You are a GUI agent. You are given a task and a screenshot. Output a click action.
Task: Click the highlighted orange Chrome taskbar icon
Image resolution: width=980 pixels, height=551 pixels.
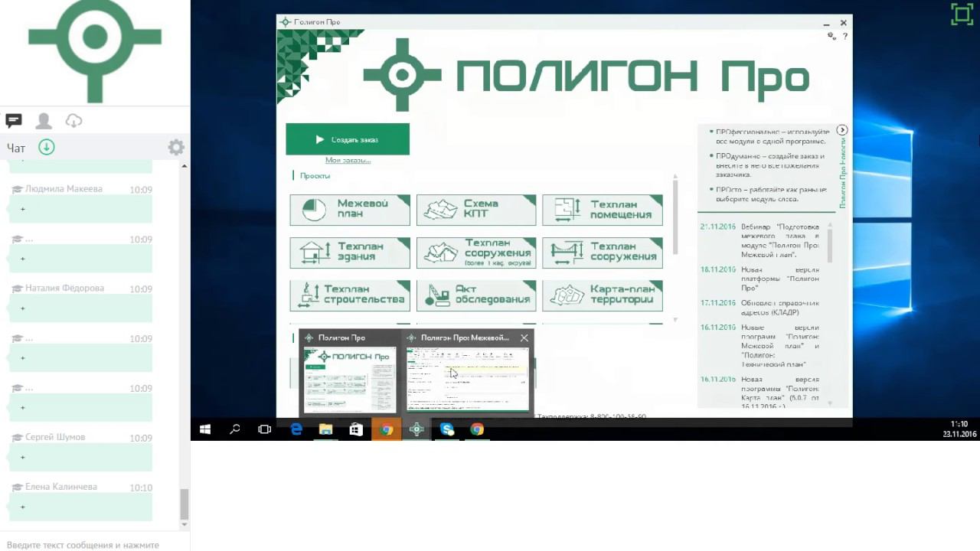tap(387, 429)
